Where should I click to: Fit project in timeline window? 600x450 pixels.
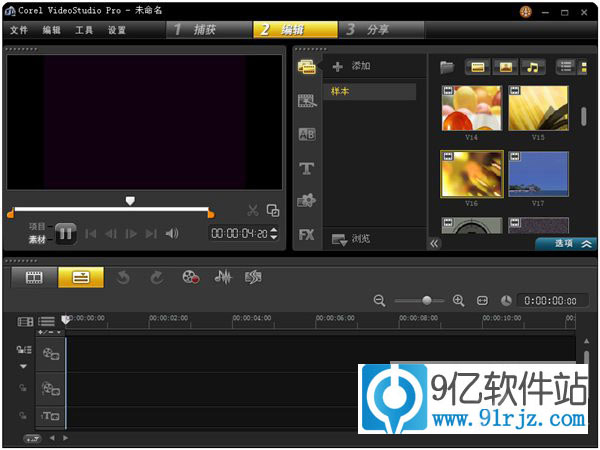click(482, 301)
